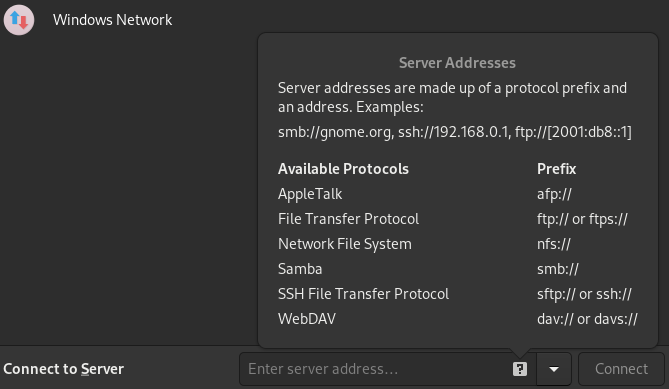Expand the recent servers dropdown arrow
This screenshot has width=669, height=389.
coord(554,369)
